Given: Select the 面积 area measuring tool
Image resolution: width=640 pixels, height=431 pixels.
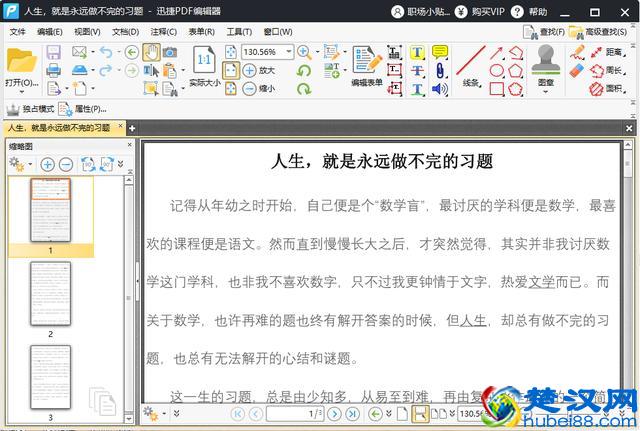Looking at the screenshot, I should tap(608, 88).
